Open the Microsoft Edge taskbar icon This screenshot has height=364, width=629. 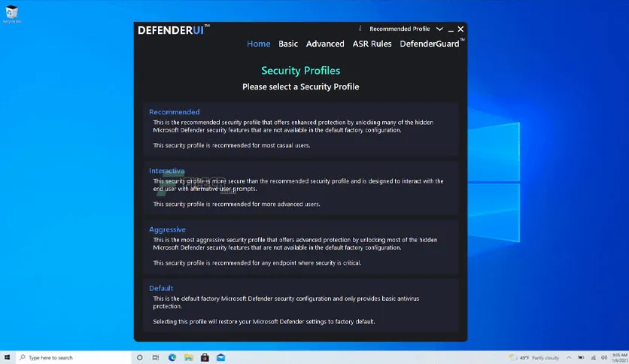(x=172, y=357)
